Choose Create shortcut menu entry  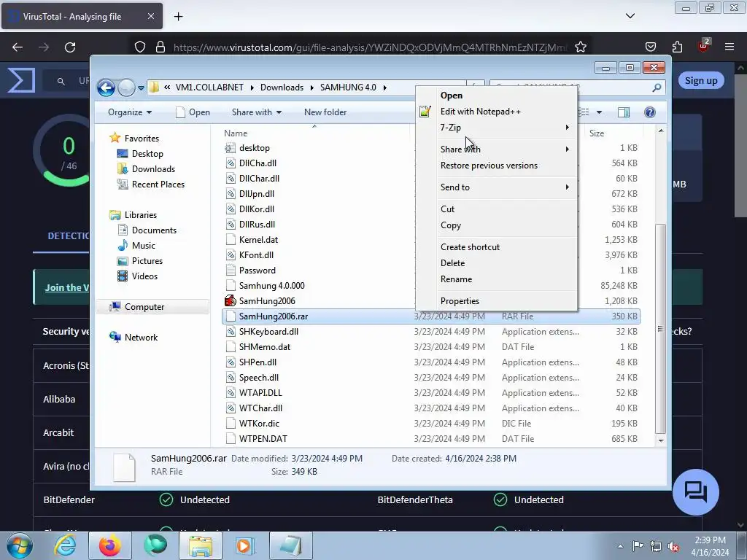(x=470, y=246)
